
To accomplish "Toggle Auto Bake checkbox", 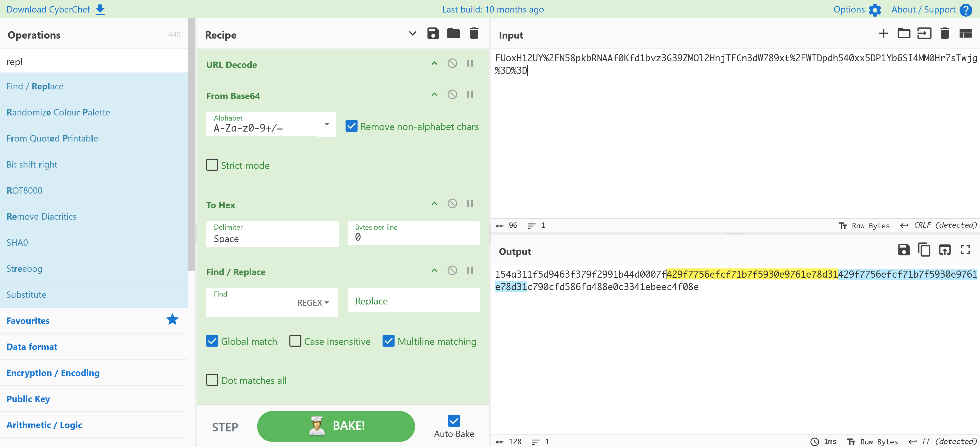I will tap(454, 421).
